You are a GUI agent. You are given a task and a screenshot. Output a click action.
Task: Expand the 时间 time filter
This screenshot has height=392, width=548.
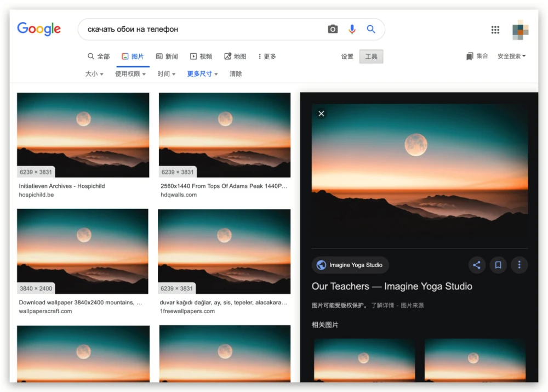pos(167,74)
